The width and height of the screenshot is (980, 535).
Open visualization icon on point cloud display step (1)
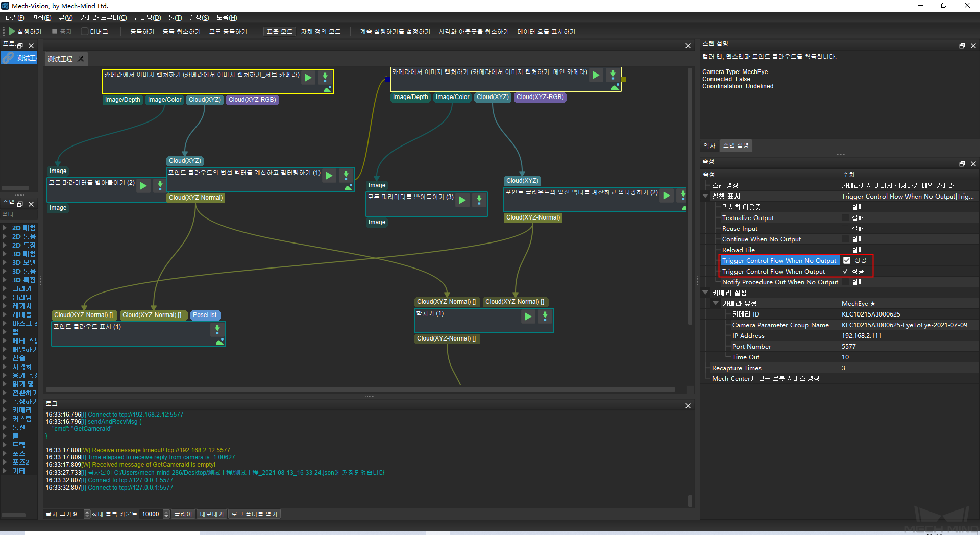219,342
